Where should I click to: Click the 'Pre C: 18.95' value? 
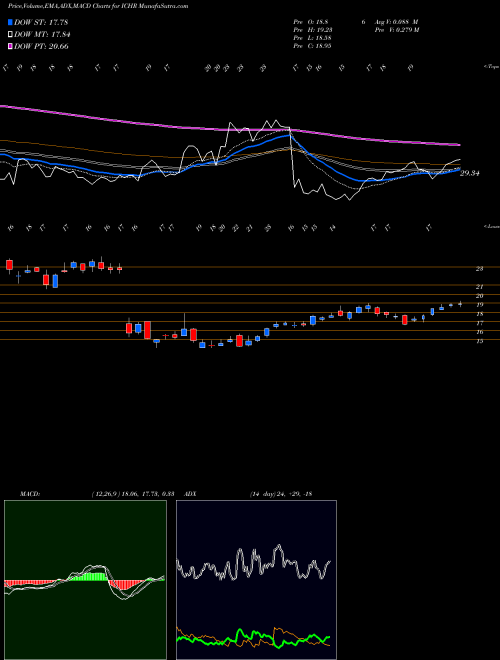[313, 46]
